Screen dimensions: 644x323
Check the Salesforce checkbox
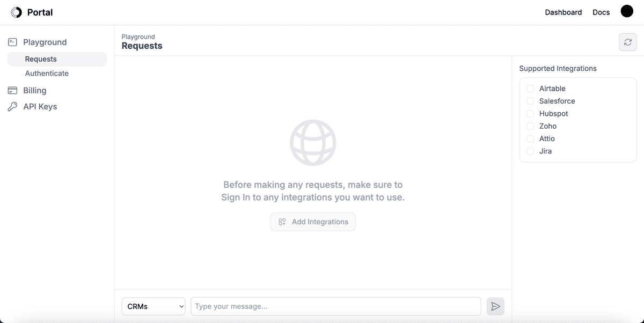coord(530,101)
